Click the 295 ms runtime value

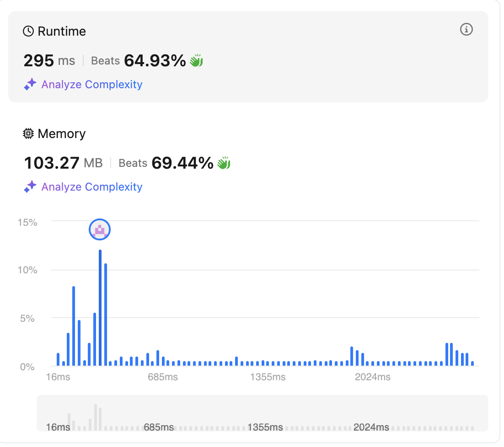pyautogui.click(x=49, y=60)
